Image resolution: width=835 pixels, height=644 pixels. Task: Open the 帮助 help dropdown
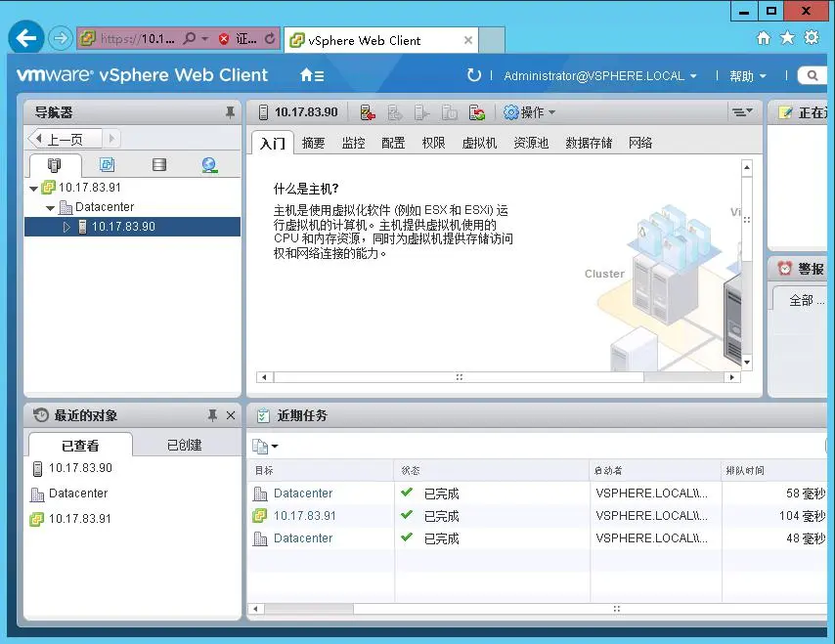click(x=748, y=76)
